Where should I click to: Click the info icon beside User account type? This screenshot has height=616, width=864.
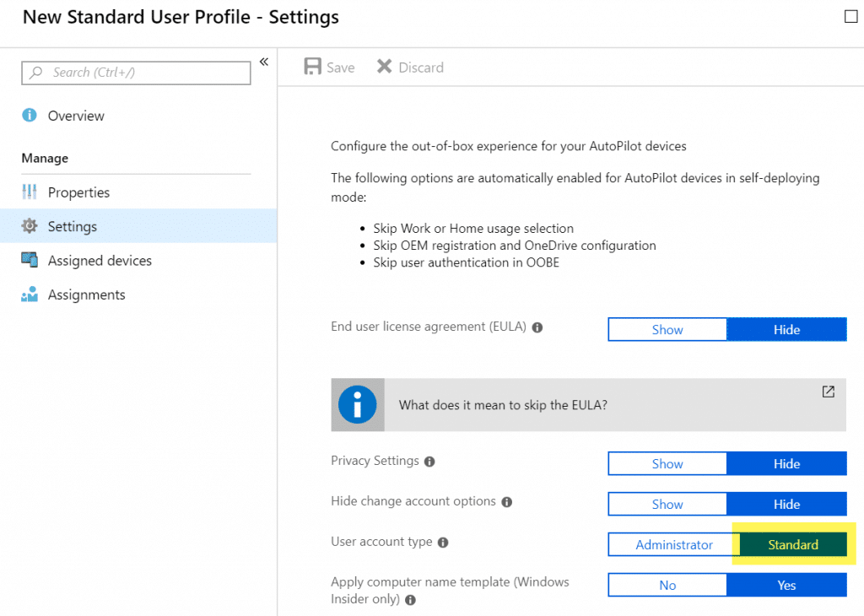click(443, 543)
